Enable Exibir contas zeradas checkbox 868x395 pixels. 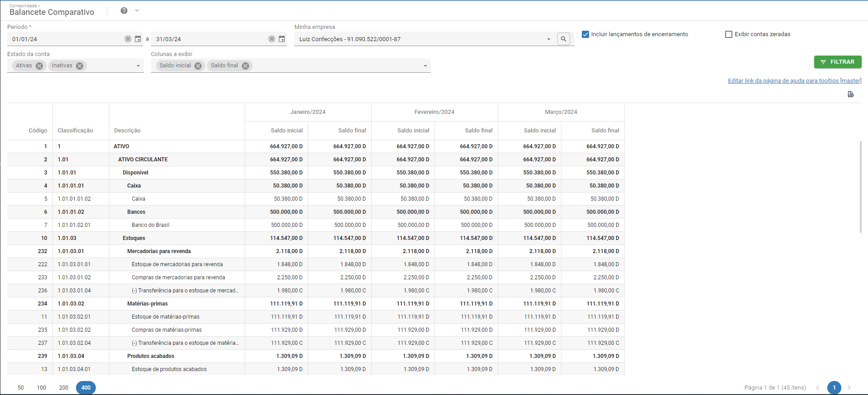coord(729,34)
